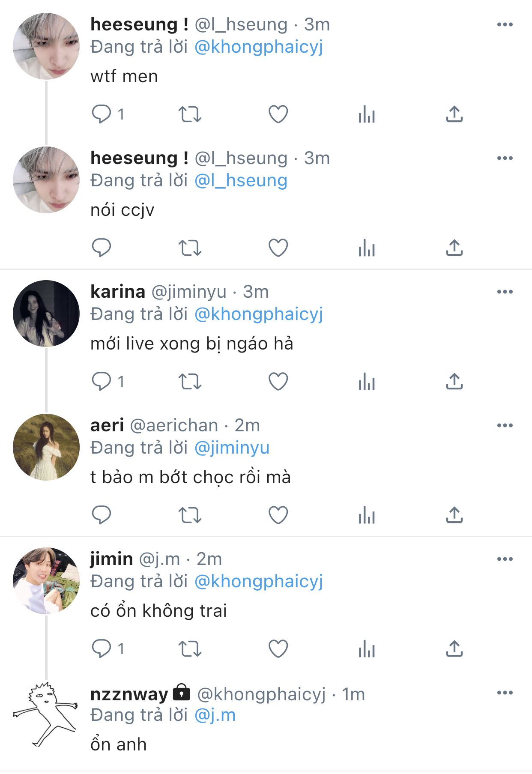The width and height of the screenshot is (532, 774).
Task: Retweet karina's "mới live xong" tweet
Action: [x=189, y=381]
